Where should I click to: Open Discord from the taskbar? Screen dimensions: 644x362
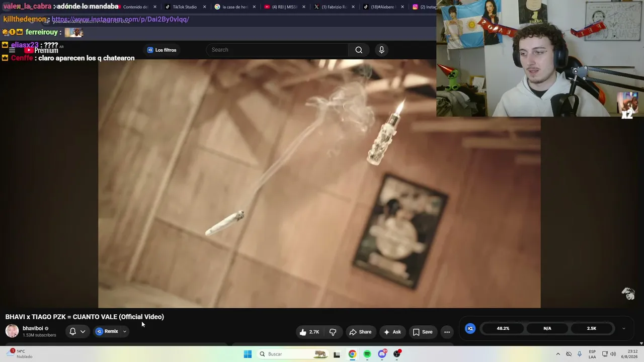(382, 354)
